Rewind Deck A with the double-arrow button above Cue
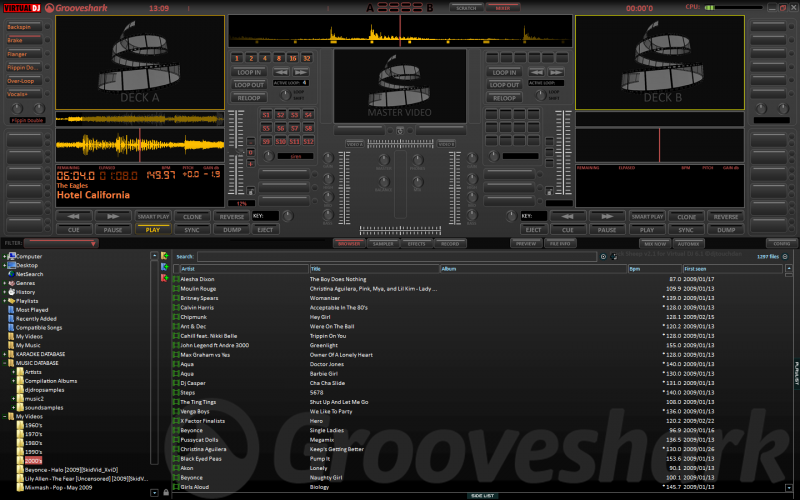 point(74,216)
